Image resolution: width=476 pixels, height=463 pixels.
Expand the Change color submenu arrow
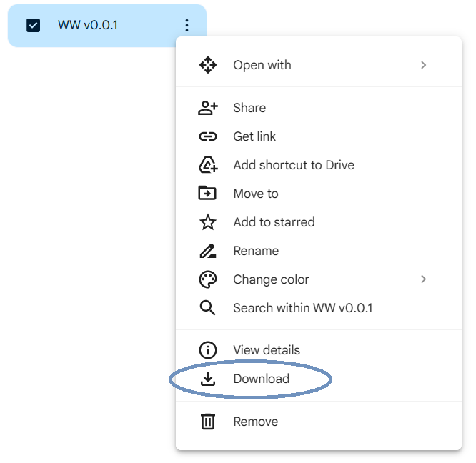point(423,279)
